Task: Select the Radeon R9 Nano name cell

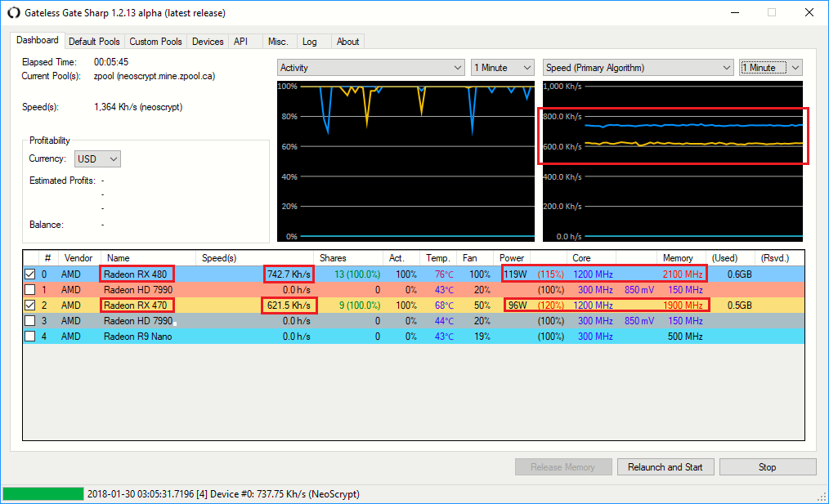Action: [138, 337]
